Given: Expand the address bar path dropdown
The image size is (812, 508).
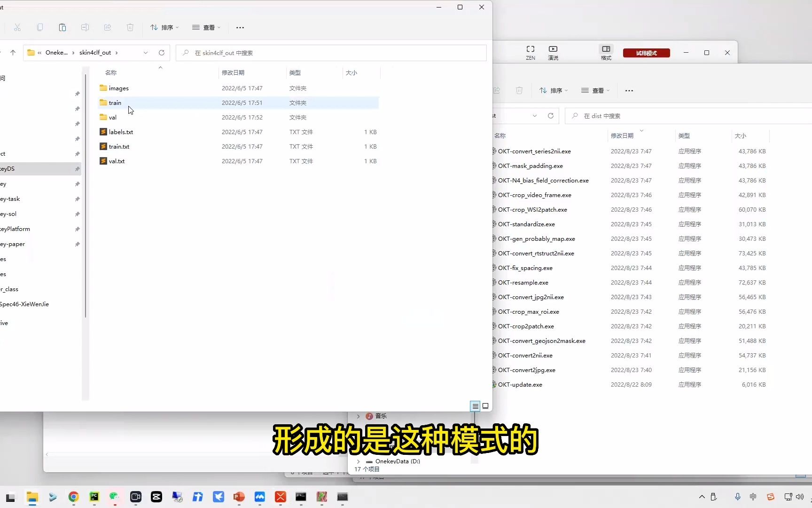Looking at the screenshot, I should click(x=146, y=53).
